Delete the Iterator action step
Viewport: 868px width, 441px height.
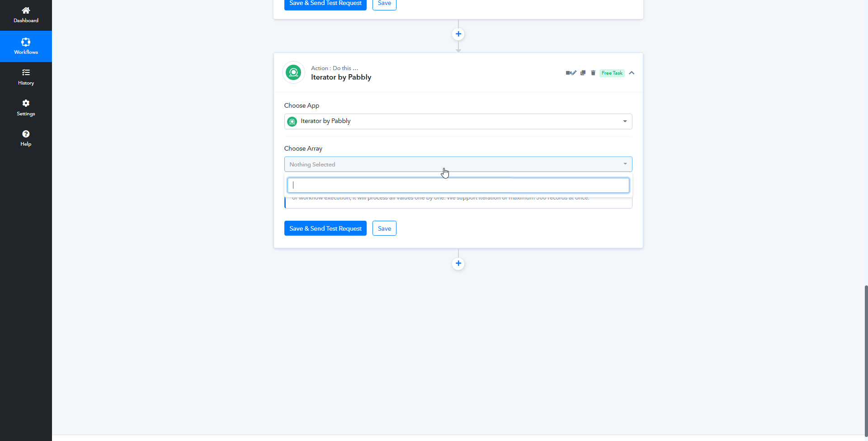pyautogui.click(x=593, y=73)
